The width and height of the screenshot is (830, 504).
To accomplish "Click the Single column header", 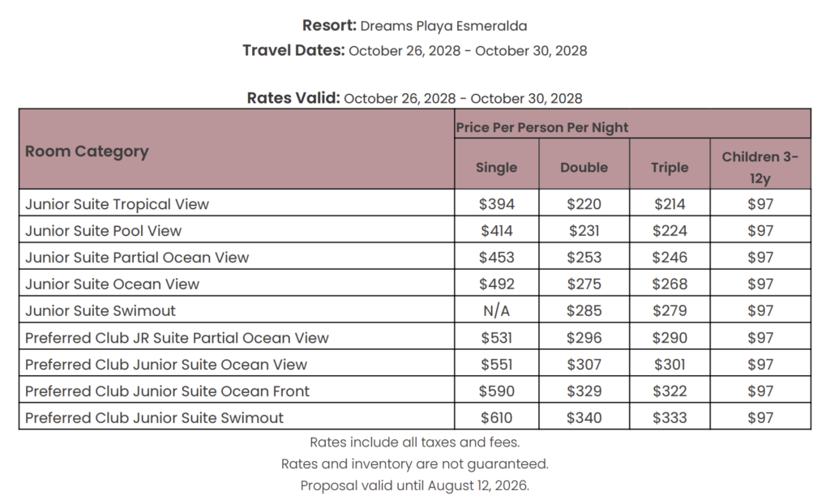I will [496, 167].
